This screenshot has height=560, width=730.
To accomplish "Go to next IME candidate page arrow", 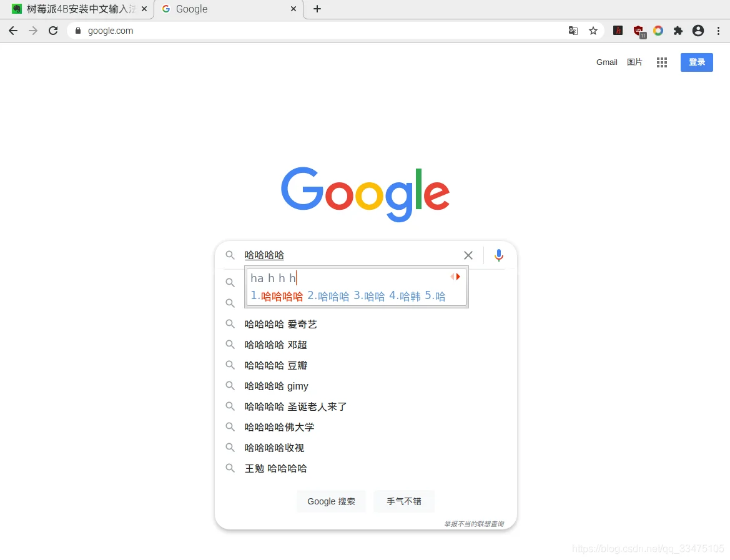I will coord(458,277).
